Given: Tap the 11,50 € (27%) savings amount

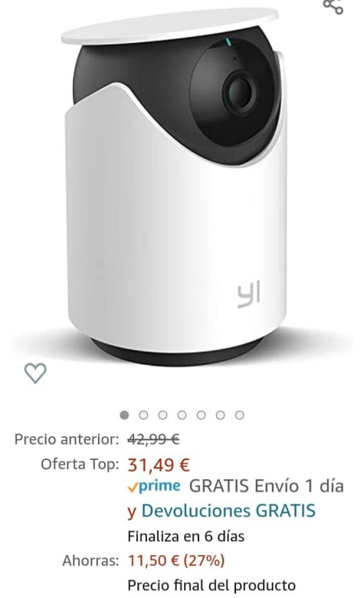Looking at the screenshot, I should [x=176, y=560].
